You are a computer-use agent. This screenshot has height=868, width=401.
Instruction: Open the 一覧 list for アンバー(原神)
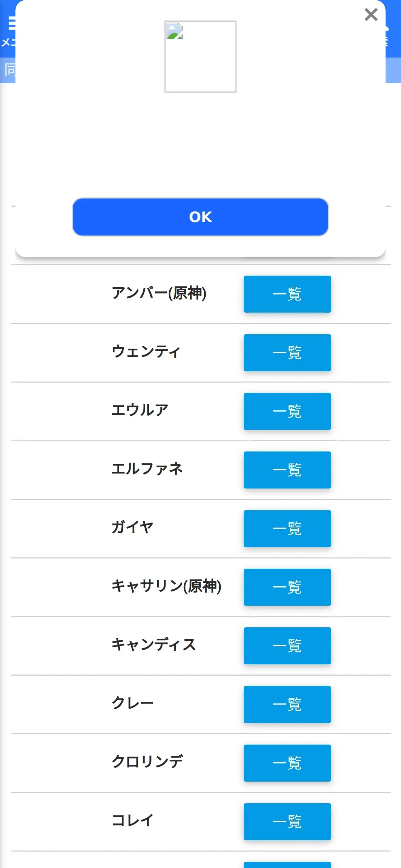(x=287, y=294)
